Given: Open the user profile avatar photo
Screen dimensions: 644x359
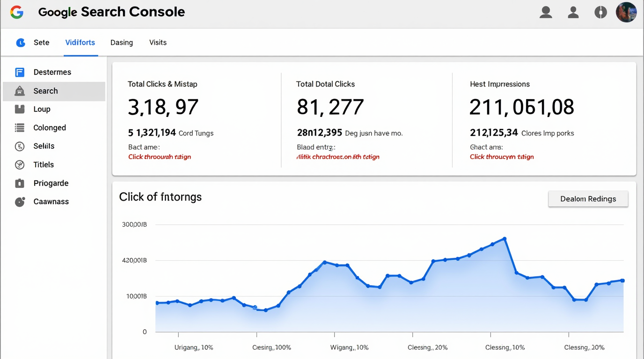Looking at the screenshot, I should point(626,13).
